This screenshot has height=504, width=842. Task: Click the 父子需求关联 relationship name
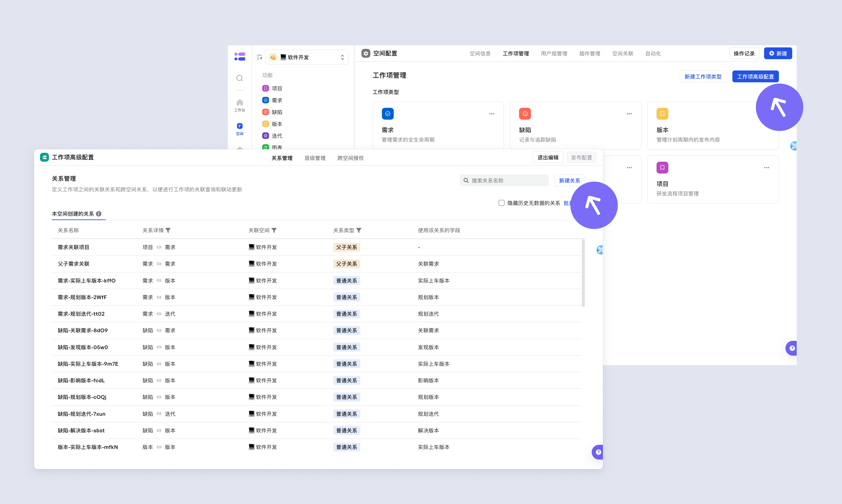tap(73, 264)
